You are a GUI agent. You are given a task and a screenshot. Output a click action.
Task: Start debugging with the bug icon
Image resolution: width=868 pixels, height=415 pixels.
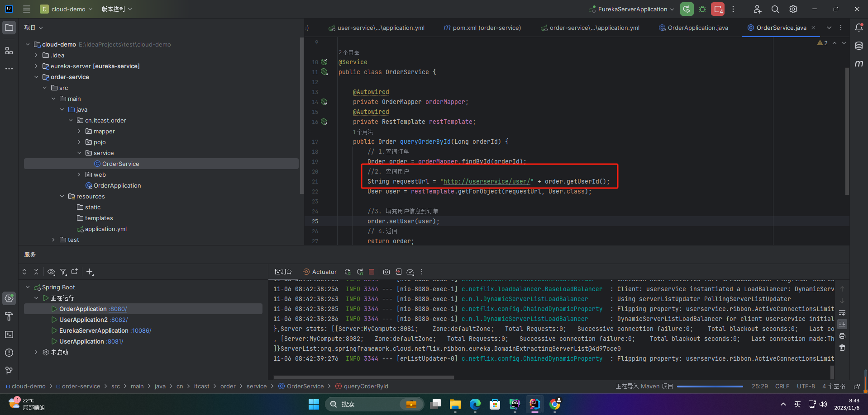[x=702, y=9]
